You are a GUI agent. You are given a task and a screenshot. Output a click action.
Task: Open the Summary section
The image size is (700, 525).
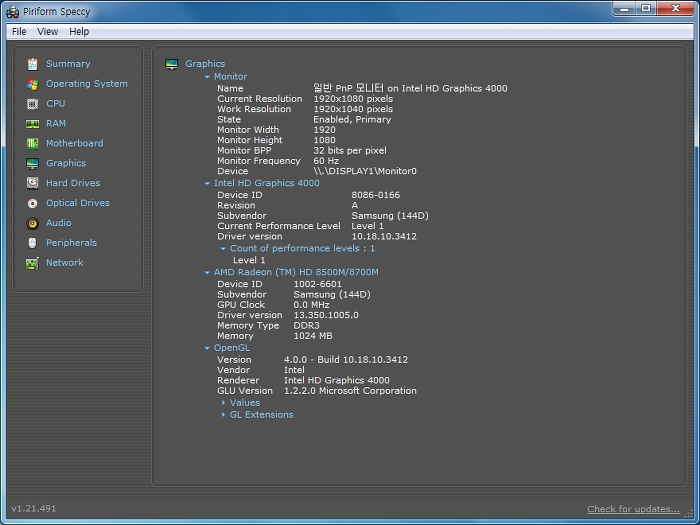68,64
